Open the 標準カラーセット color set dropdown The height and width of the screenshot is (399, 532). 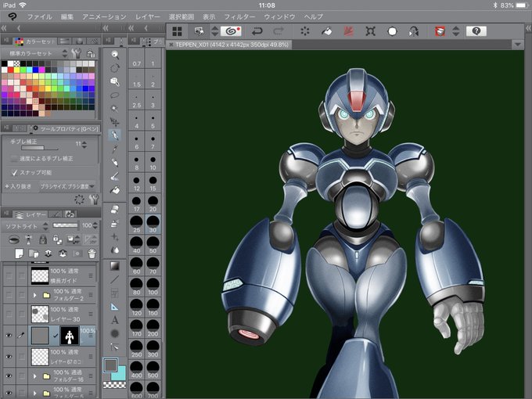[38, 53]
